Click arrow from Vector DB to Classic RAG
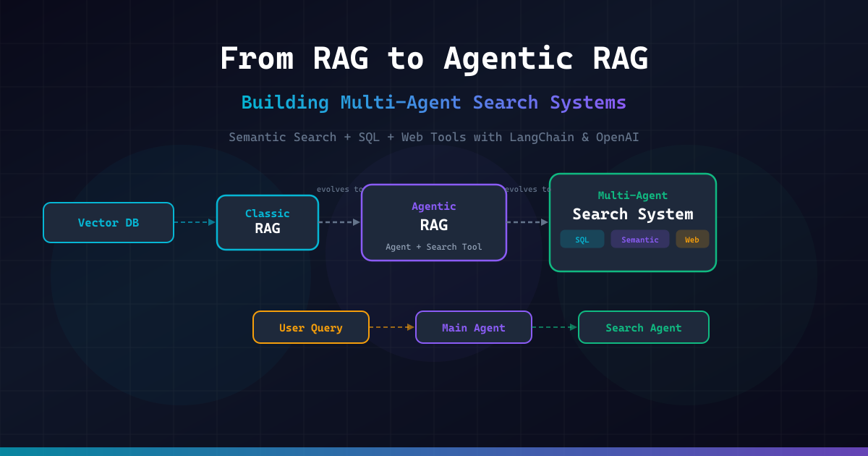 [x=195, y=222]
